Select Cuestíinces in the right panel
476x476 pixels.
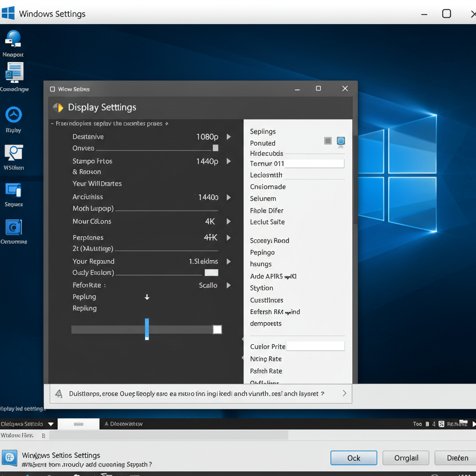pyautogui.click(x=266, y=300)
